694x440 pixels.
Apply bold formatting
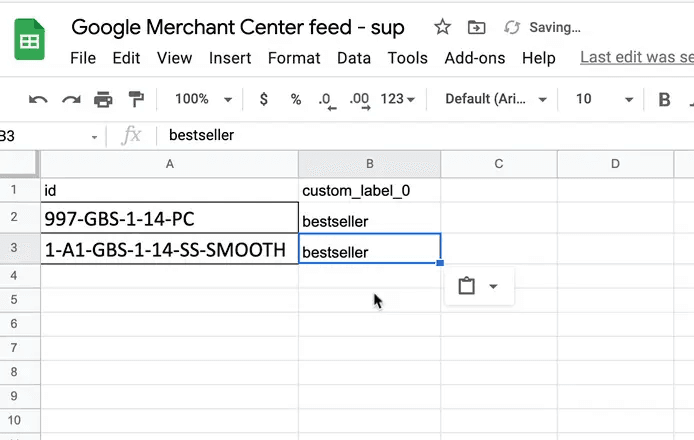pos(664,100)
